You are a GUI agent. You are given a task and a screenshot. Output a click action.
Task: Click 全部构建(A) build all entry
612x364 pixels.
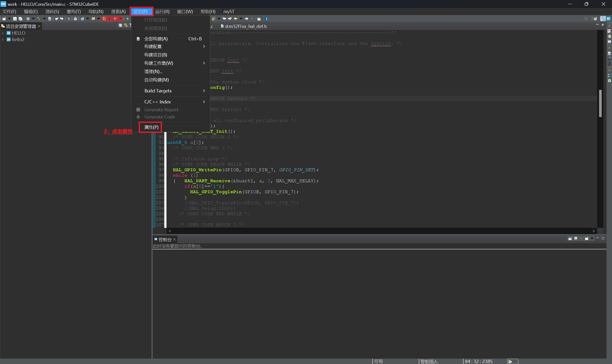(156, 39)
